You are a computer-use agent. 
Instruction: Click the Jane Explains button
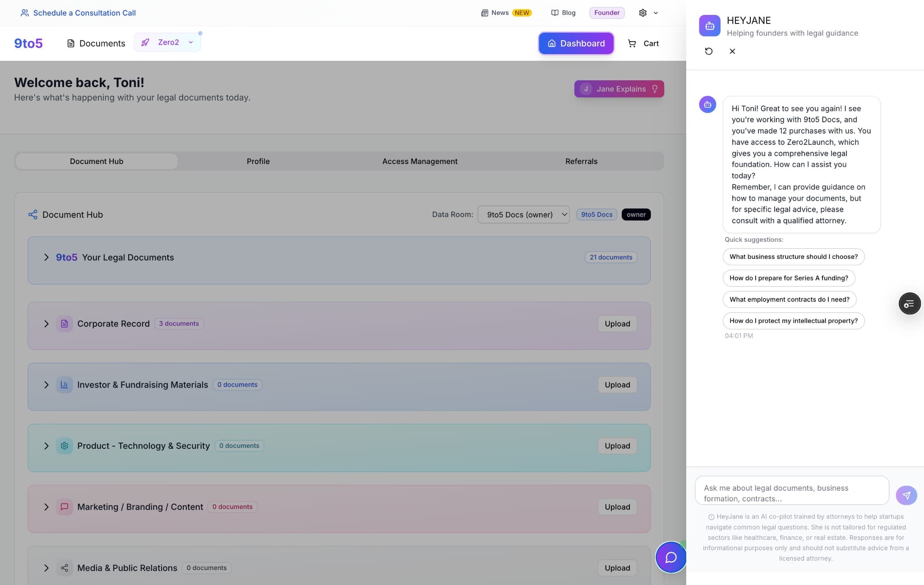(x=619, y=89)
